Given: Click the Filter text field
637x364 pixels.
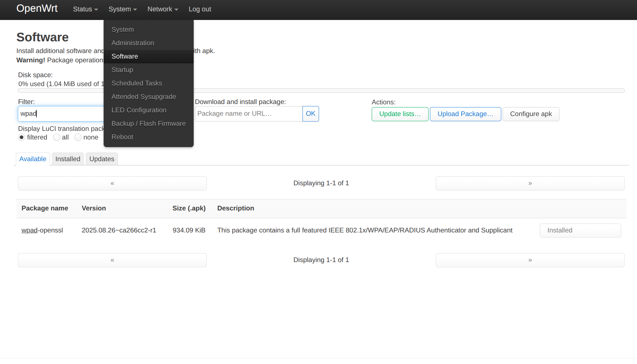Looking at the screenshot, I should point(61,114).
